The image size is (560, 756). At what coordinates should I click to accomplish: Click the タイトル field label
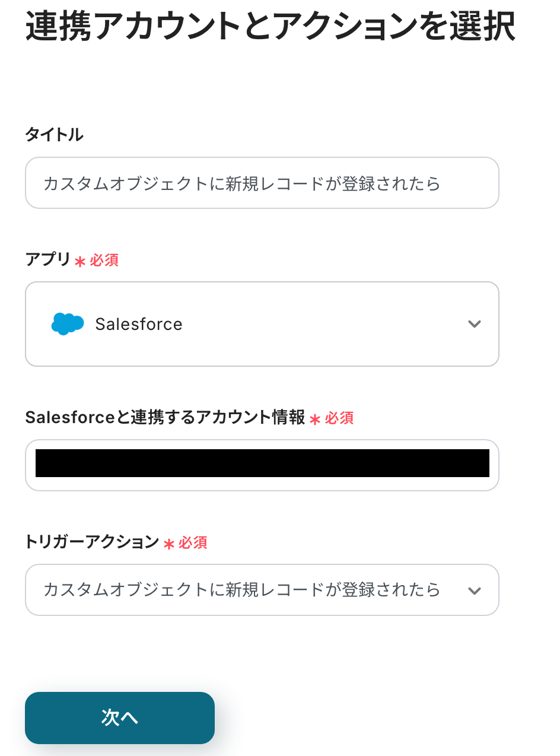(54, 135)
